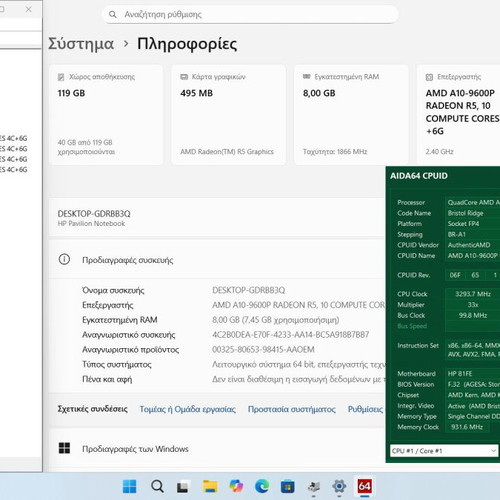
Task: Switch to Settings gear on taskbar
Action: [x=339, y=487]
